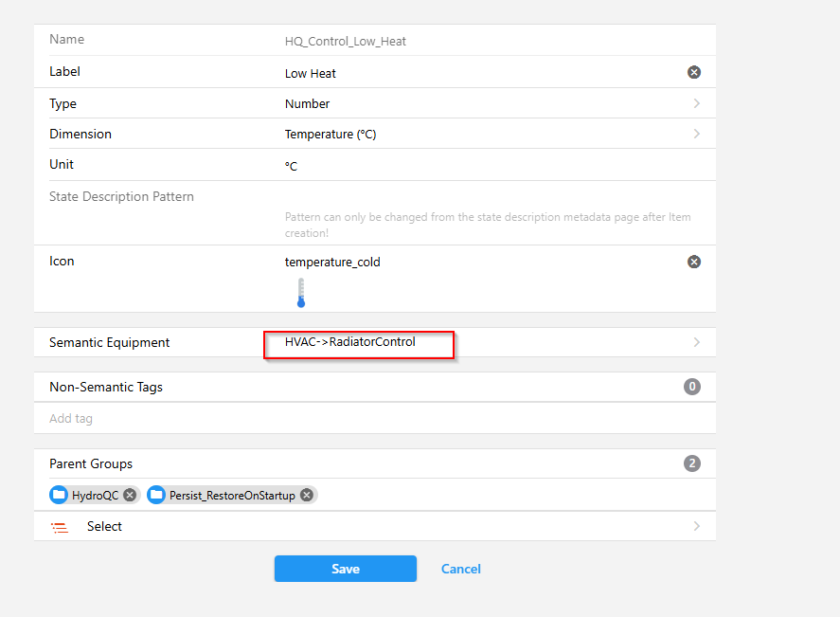This screenshot has width=840, height=617.
Task: Click the folder icon on Persist_RestoreOnStartup chip
Action: tap(157, 495)
